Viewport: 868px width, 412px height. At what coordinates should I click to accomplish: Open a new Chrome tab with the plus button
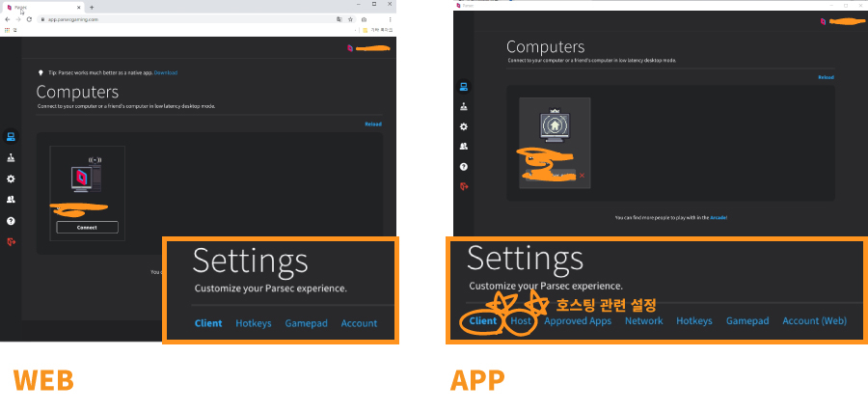[92, 7]
